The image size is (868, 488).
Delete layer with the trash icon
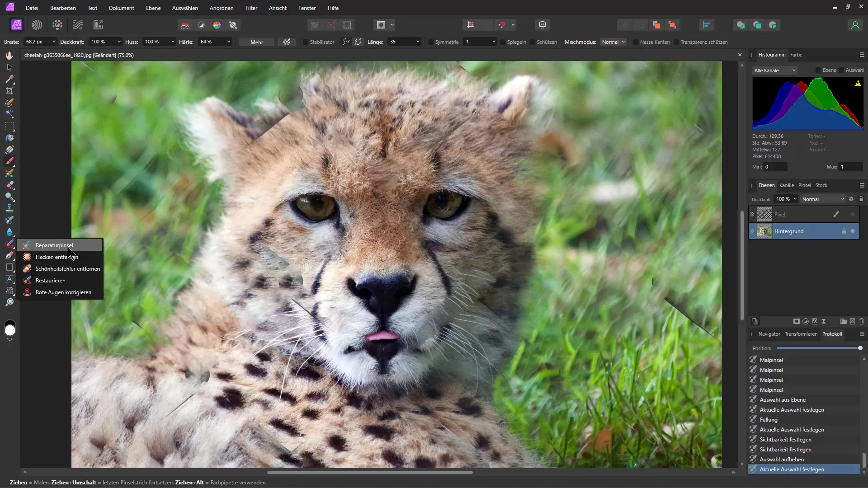pyautogui.click(x=862, y=321)
